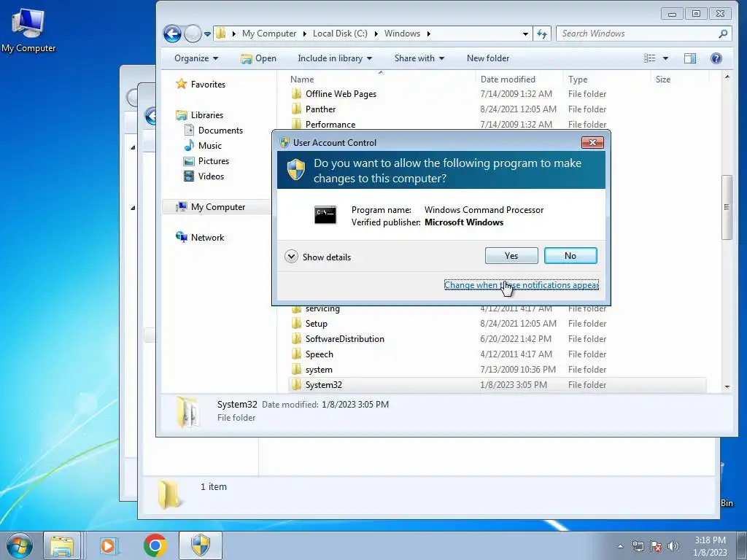Open the Include in library menu

[335, 58]
